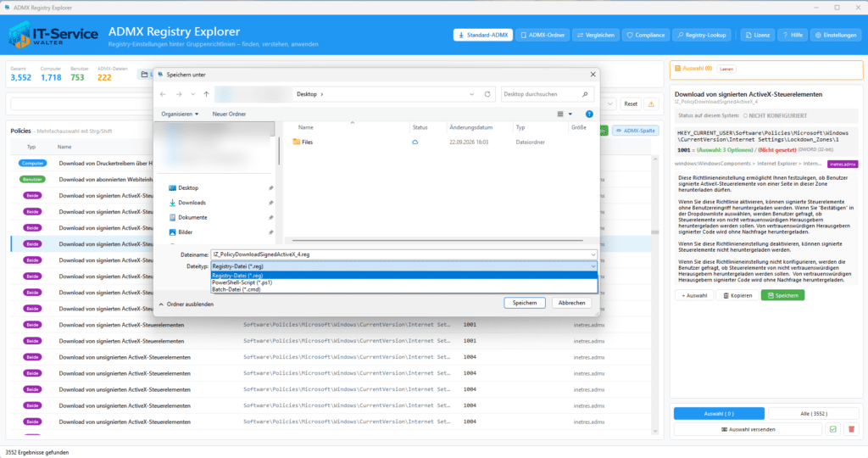Go up one folder level in dialog
868x458 pixels.
pos(207,94)
